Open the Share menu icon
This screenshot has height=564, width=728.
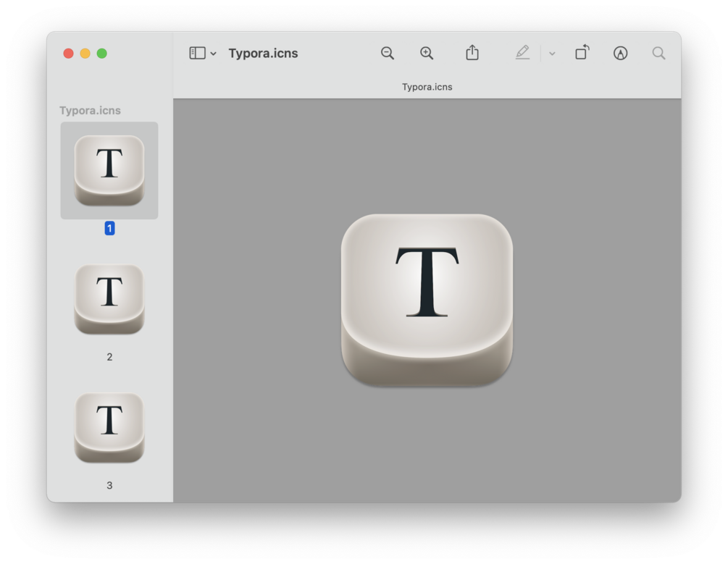[472, 52]
